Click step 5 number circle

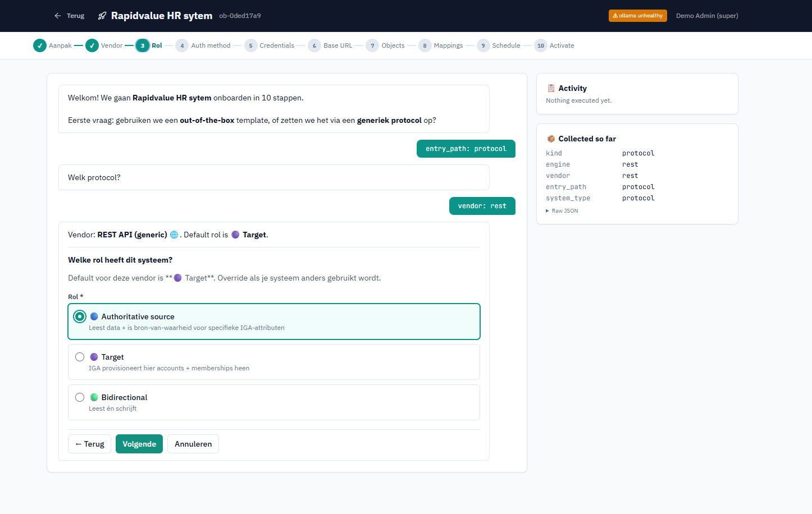250,45
